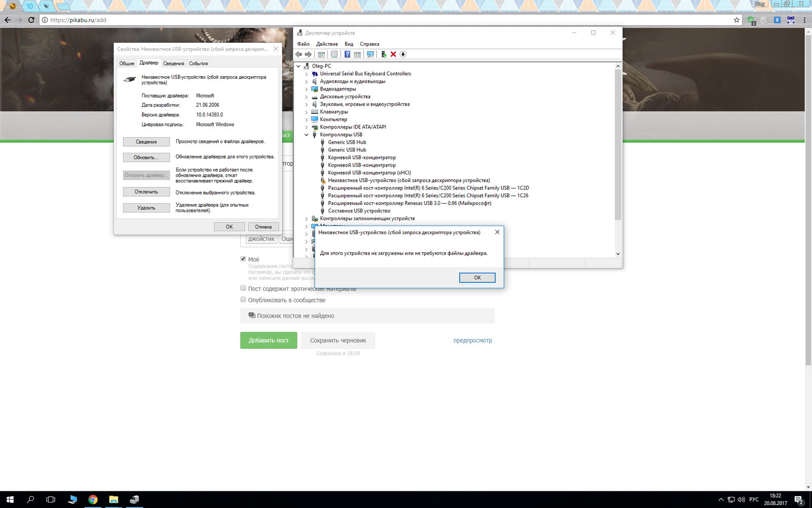Click the 'Удалить' driver button
812x508 pixels.
[x=146, y=208]
